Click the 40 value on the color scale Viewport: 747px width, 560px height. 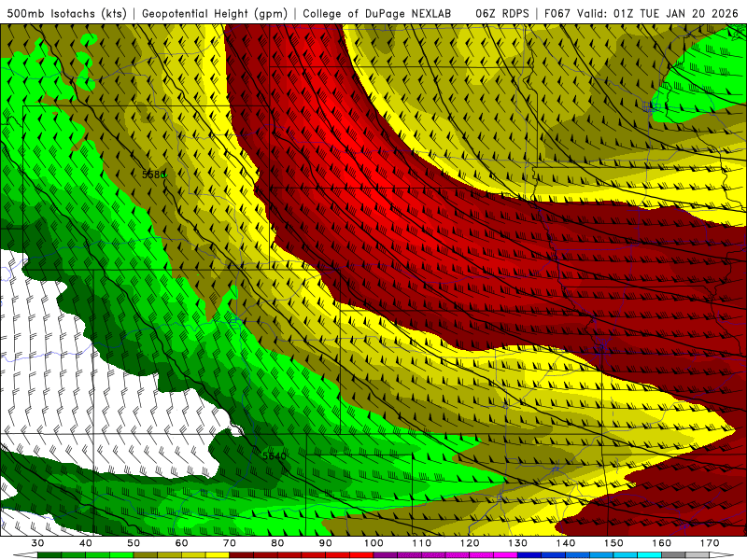pyautogui.click(x=86, y=543)
